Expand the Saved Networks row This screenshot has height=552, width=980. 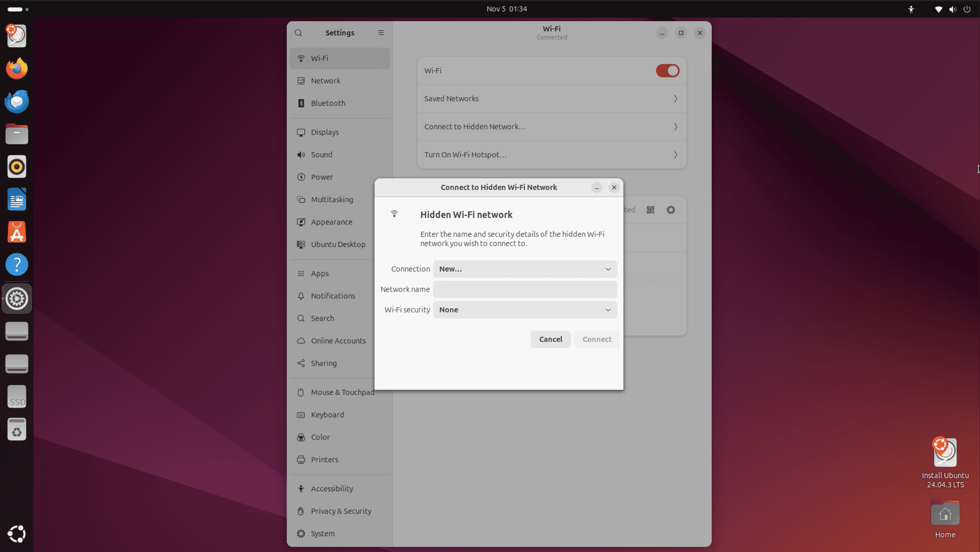tap(551, 99)
